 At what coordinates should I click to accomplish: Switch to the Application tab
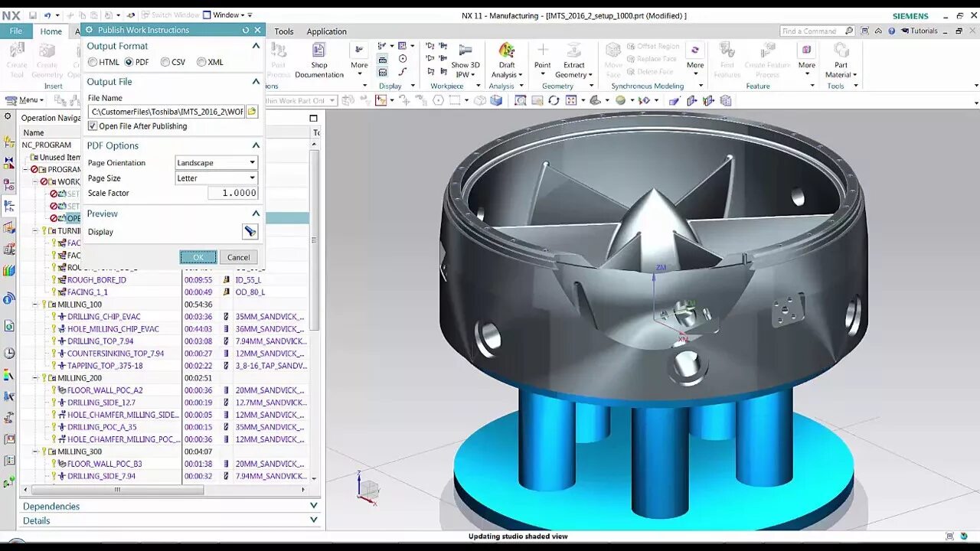pyautogui.click(x=327, y=31)
